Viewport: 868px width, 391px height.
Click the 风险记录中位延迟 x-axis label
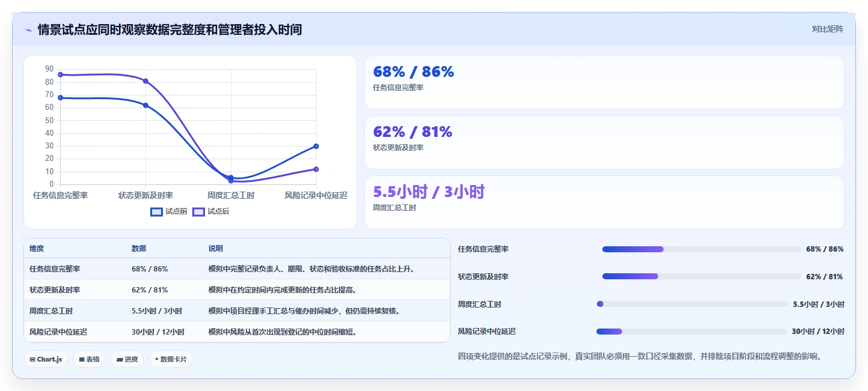point(316,195)
